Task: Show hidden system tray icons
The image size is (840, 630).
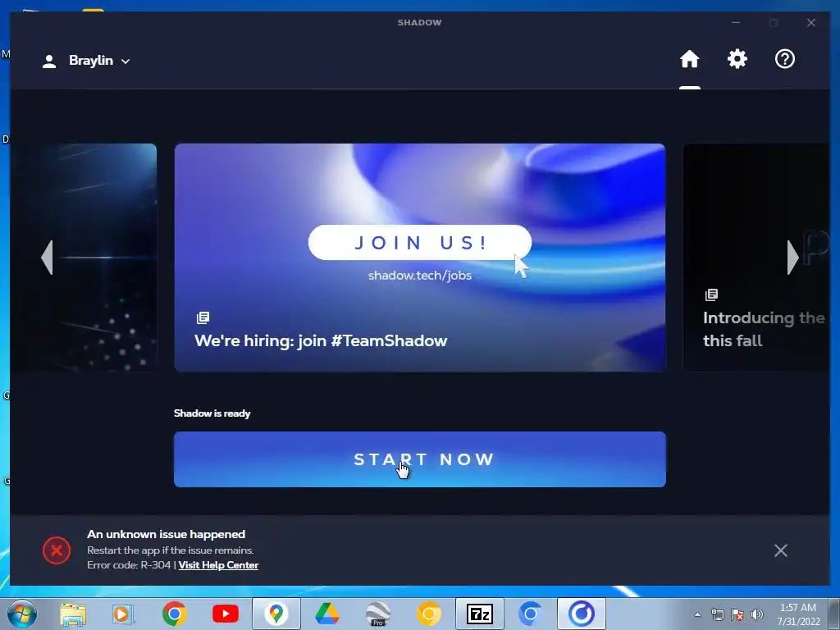Action: pyautogui.click(x=697, y=614)
